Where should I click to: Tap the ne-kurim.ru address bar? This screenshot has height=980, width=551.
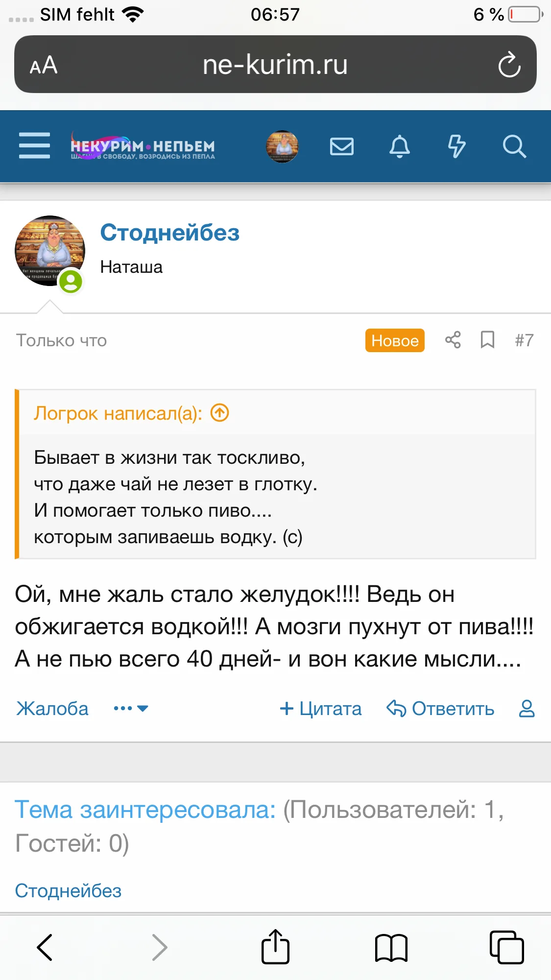[x=275, y=65]
